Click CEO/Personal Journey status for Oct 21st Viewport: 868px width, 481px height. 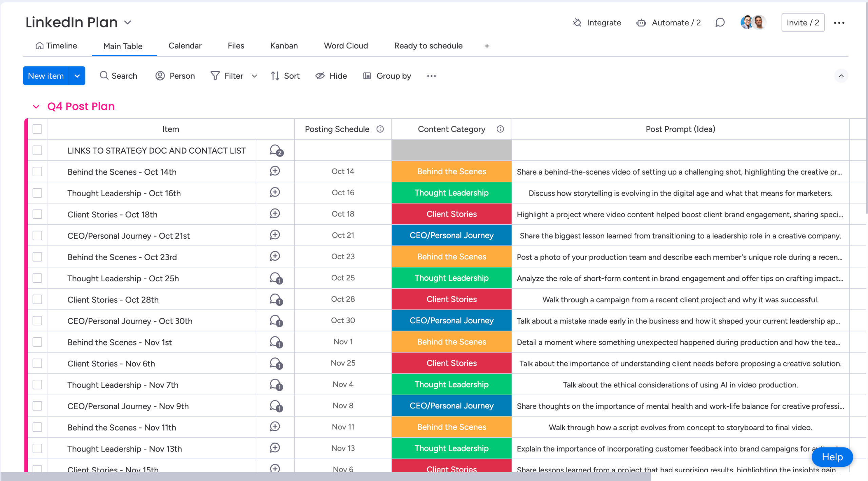tap(451, 235)
